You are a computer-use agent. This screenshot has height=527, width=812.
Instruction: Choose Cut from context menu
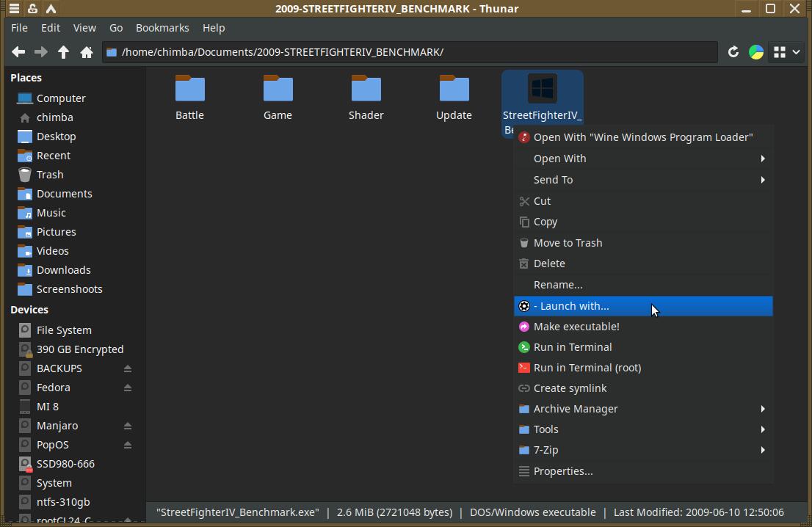(643, 201)
